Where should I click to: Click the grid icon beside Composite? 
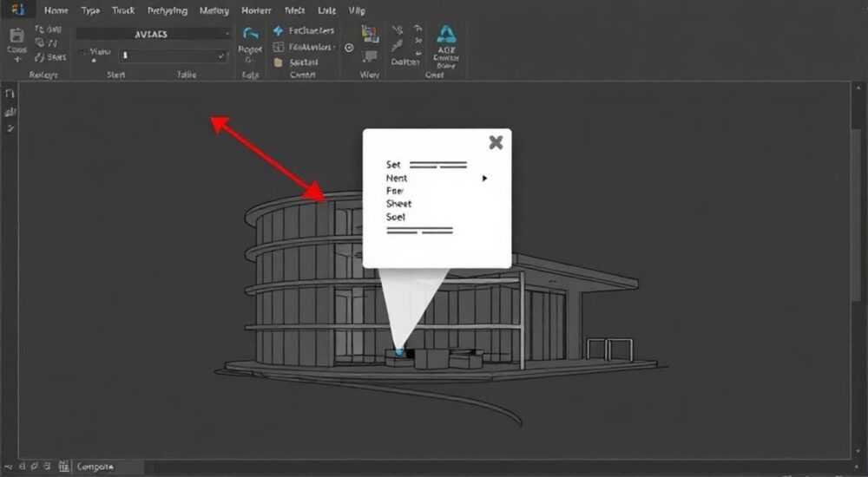[x=63, y=467]
